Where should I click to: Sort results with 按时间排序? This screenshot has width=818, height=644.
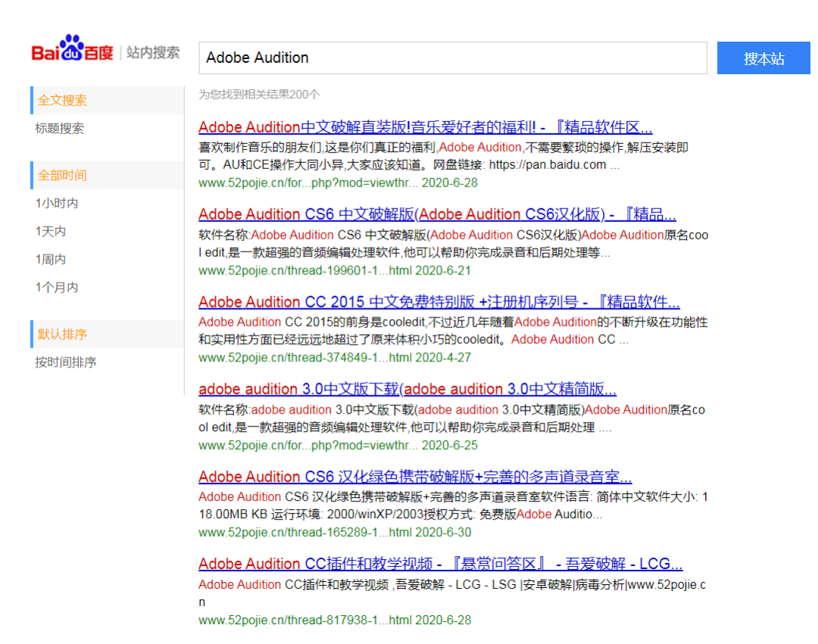66,362
